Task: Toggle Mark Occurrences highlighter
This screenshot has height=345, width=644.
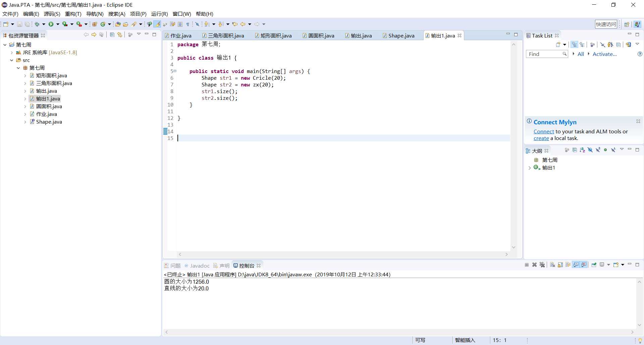Action: tap(157, 24)
